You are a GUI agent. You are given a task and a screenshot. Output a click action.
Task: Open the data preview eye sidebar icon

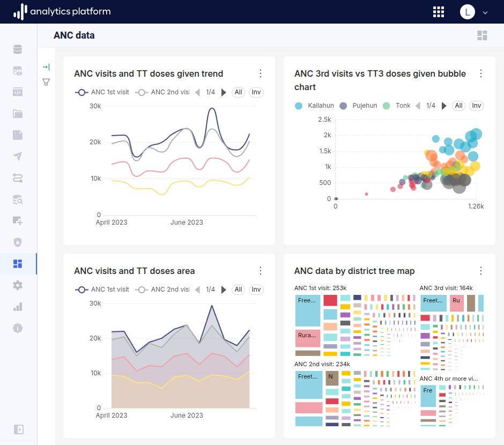tap(18, 71)
